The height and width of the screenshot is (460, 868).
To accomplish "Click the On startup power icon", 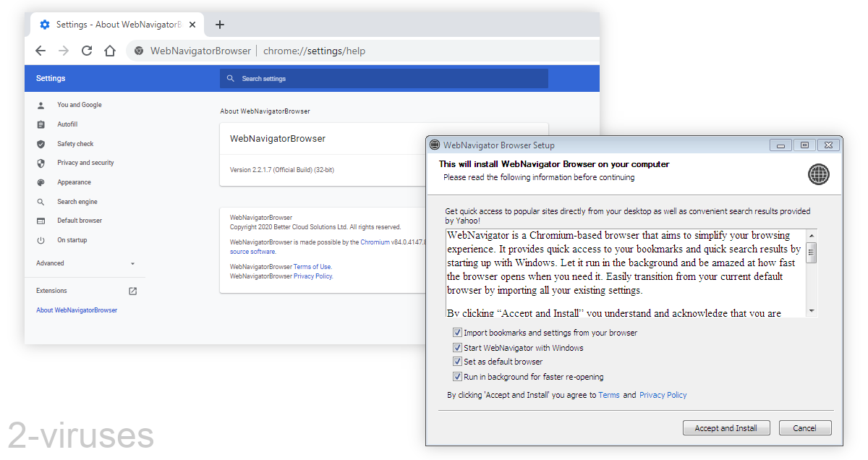I will pos(41,240).
